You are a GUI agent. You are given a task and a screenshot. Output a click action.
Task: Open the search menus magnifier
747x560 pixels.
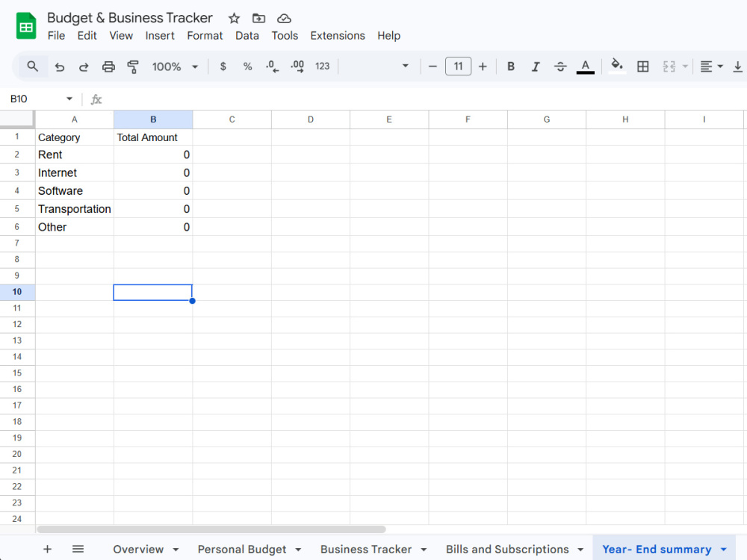click(x=32, y=66)
